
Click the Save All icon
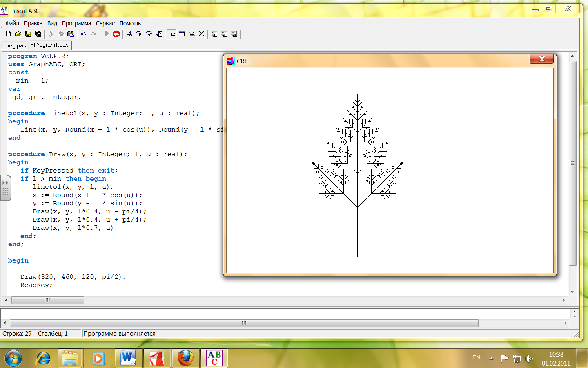(38, 34)
